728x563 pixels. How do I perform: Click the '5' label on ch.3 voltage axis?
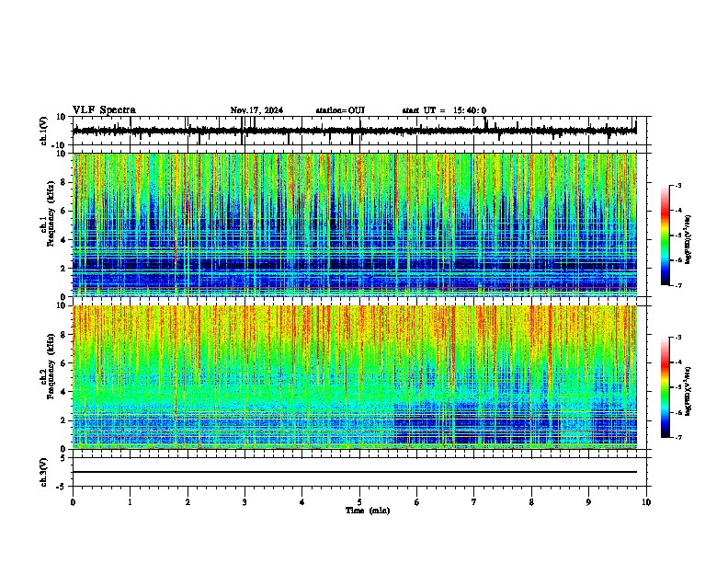click(x=63, y=458)
